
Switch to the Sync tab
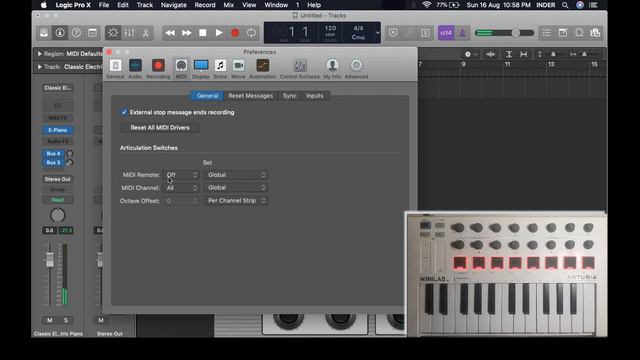click(x=289, y=96)
